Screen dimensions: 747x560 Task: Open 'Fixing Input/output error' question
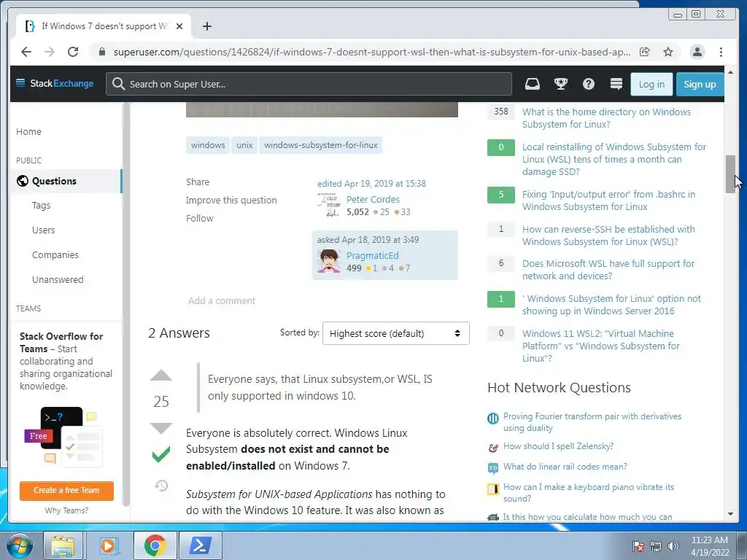(x=609, y=201)
